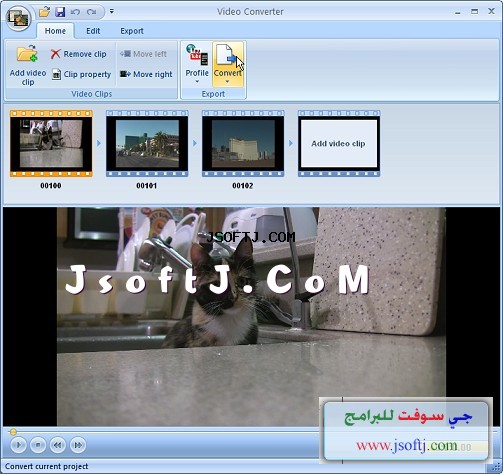Select clip thumbnail 00101

tap(147, 143)
